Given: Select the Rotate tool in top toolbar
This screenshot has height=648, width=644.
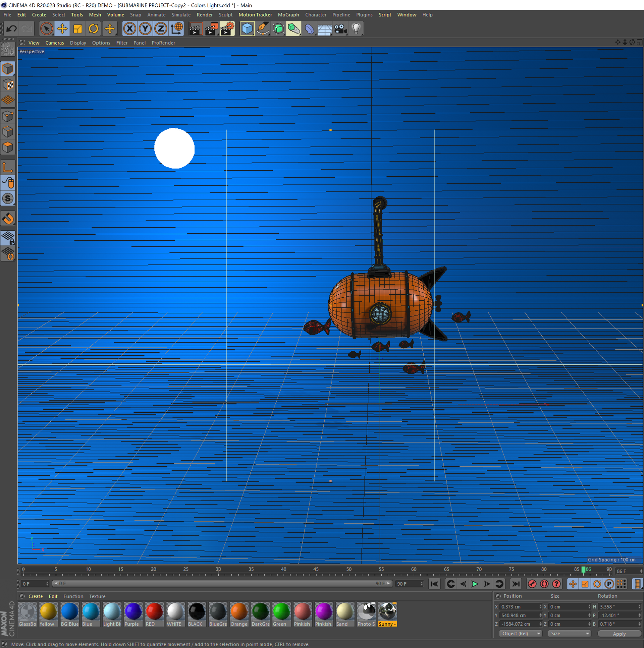Looking at the screenshot, I should tap(93, 29).
